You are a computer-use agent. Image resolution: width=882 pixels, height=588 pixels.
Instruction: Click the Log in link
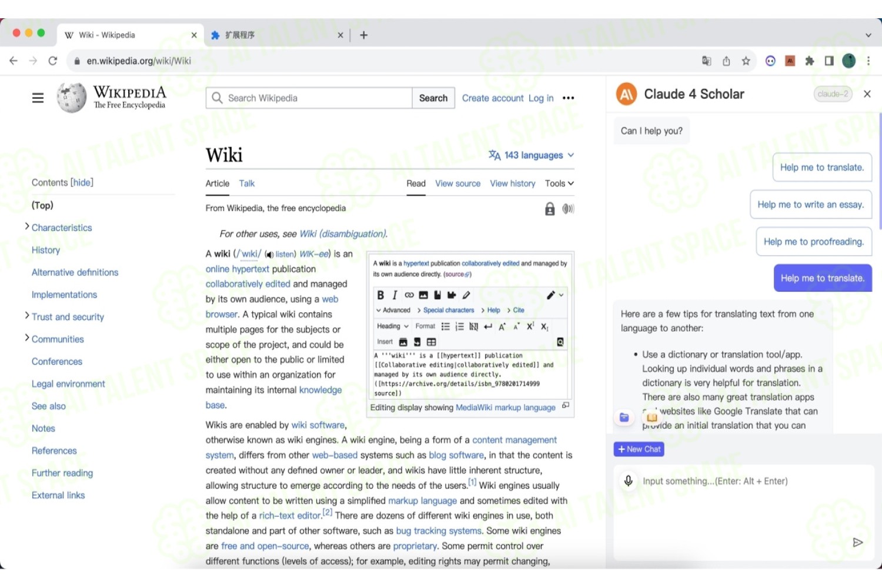[x=541, y=98]
